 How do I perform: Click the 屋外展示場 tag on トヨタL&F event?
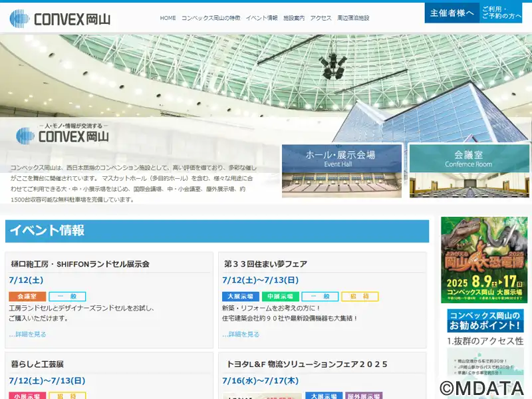[364, 396]
